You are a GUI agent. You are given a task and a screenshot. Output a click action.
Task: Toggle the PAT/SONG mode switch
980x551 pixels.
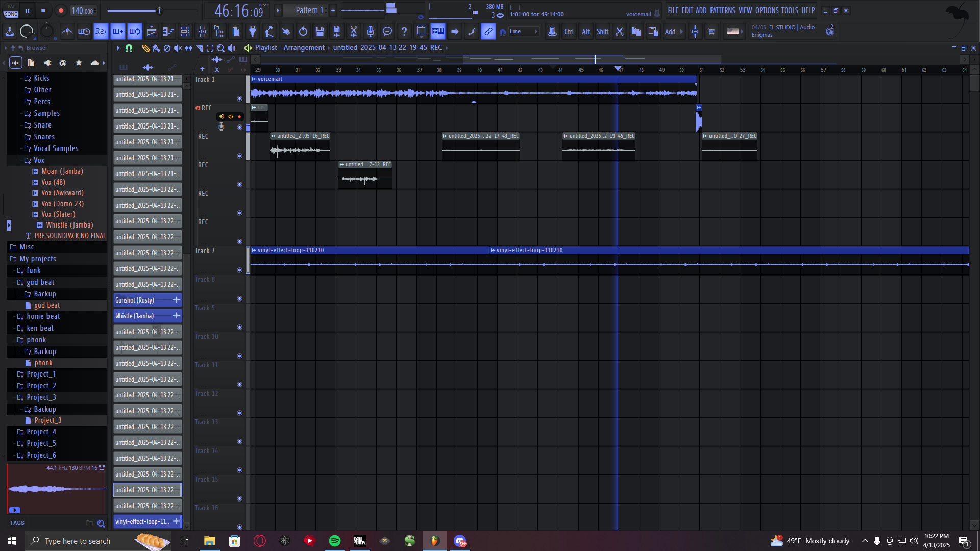[x=11, y=11]
